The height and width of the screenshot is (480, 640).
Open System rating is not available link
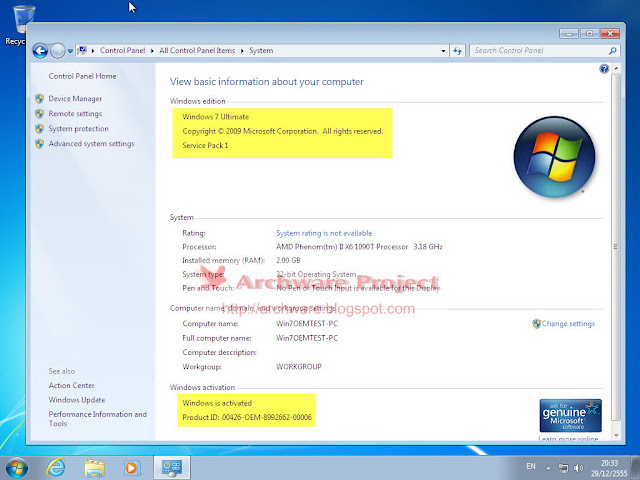pos(324,233)
